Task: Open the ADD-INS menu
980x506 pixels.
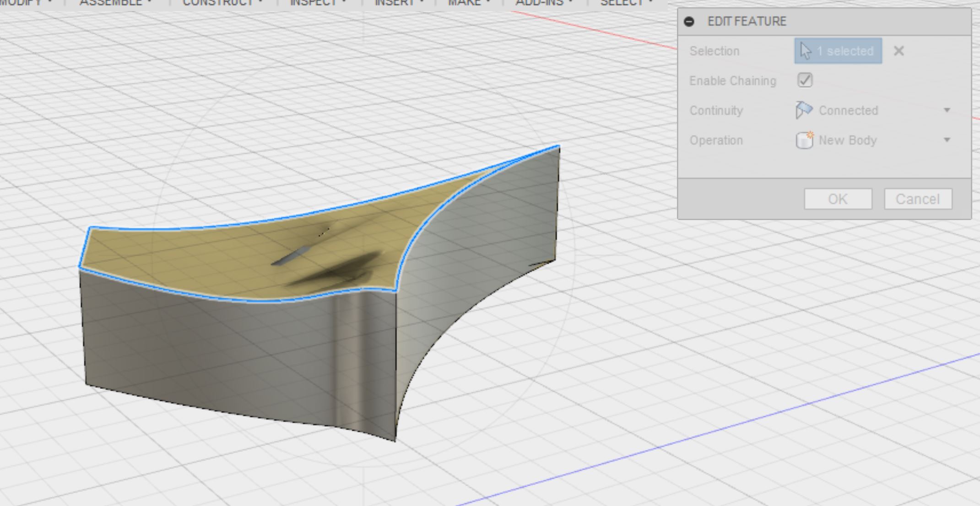Action: click(540, 2)
